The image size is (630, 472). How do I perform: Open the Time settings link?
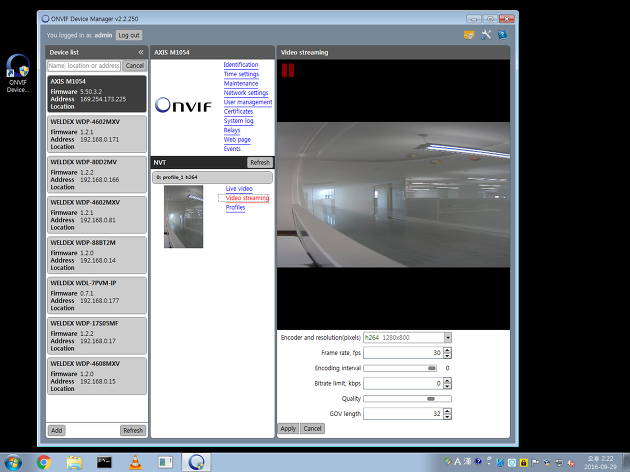click(x=241, y=74)
